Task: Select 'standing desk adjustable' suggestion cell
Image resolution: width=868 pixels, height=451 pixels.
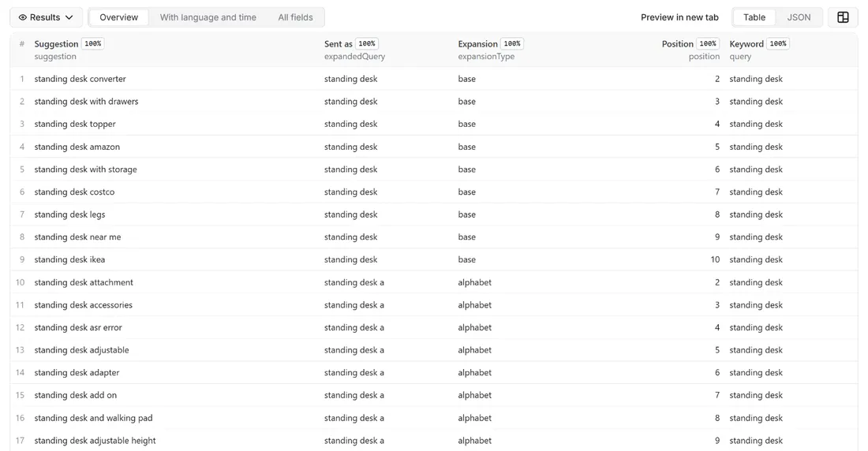Action: click(x=81, y=350)
